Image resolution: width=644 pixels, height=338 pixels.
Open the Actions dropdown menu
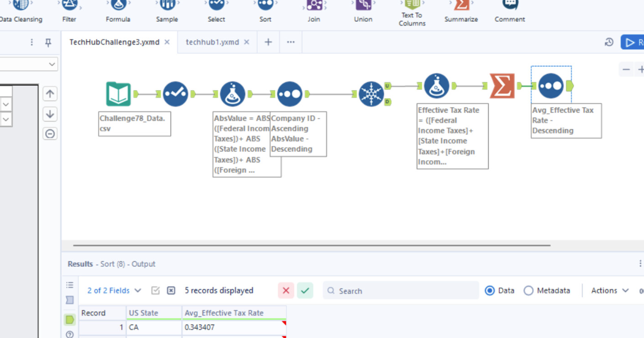pos(610,291)
